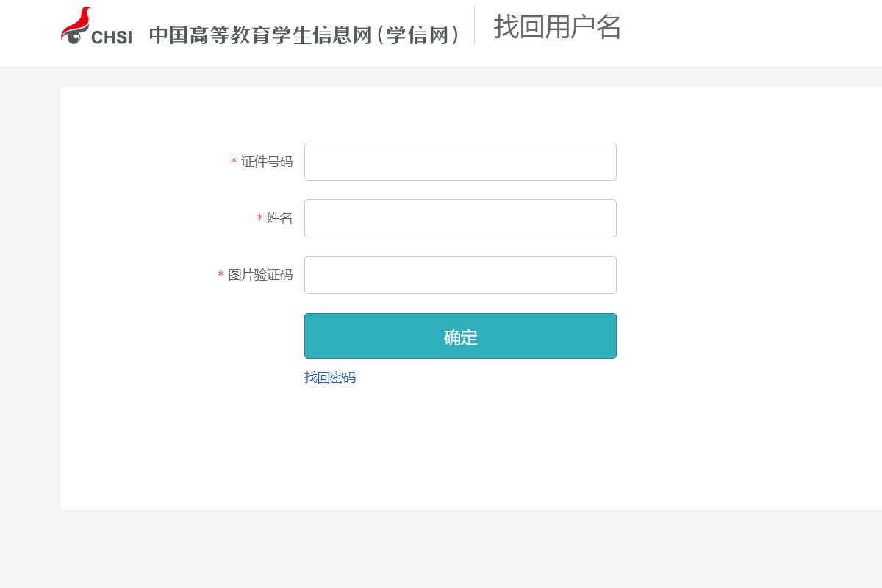Select the 中国高等教育学生信息网 header logo area
This screenshot has height=588, width=882.
[x=305, y=32]
